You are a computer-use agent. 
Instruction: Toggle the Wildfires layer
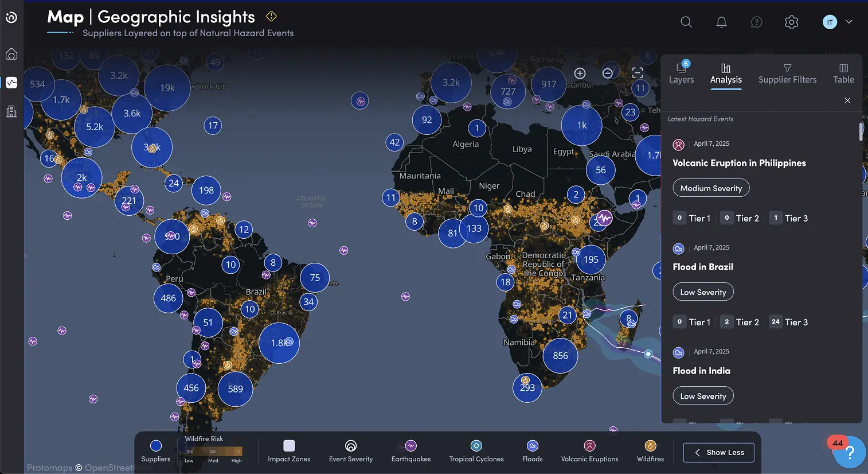click(x=650, y=446)
